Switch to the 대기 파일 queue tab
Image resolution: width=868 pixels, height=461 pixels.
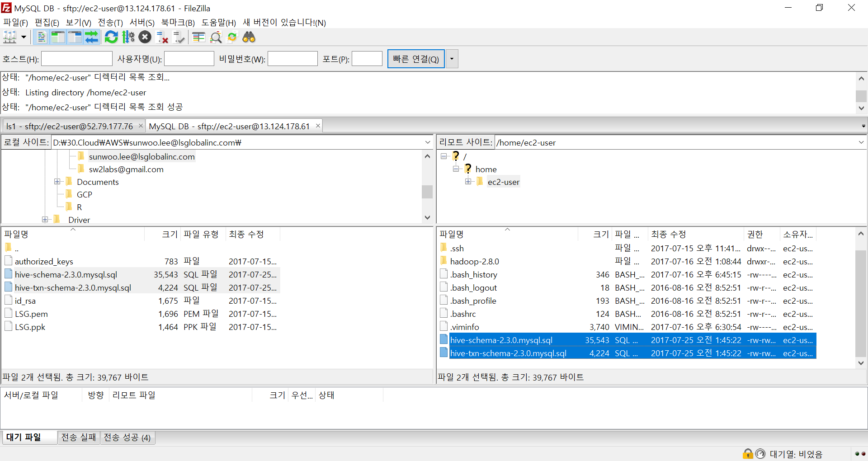point(29,437)
